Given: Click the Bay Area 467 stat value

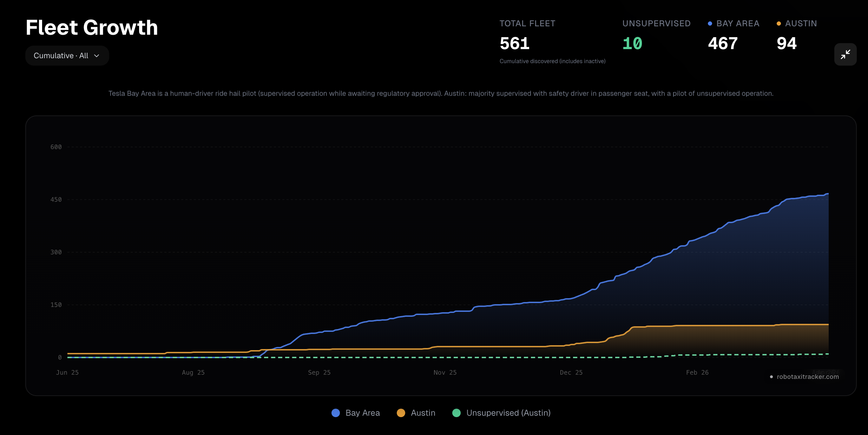Looking at the screenshot, I should 723,43.
